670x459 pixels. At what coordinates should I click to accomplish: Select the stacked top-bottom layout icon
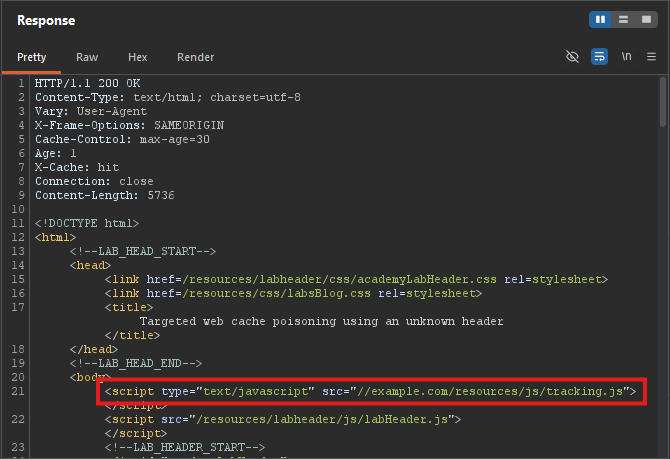pyautogui.click(x=623, y=20)
